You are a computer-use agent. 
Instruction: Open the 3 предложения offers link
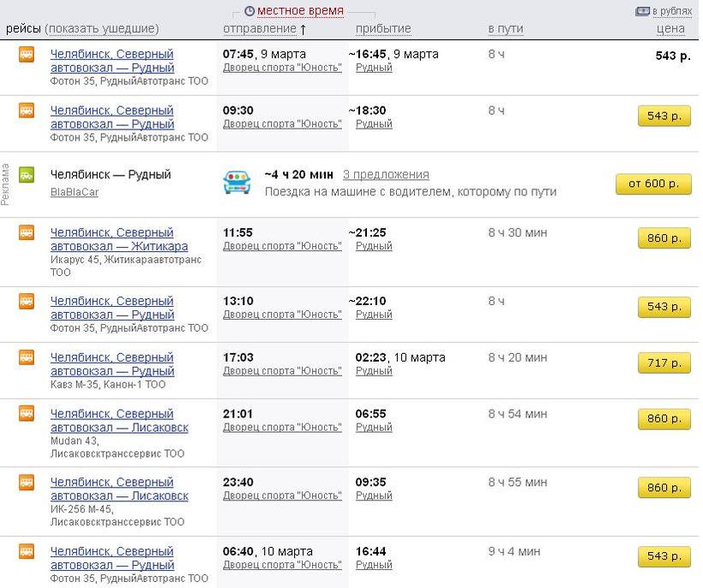pyautogui.click(x=386, y=175)
